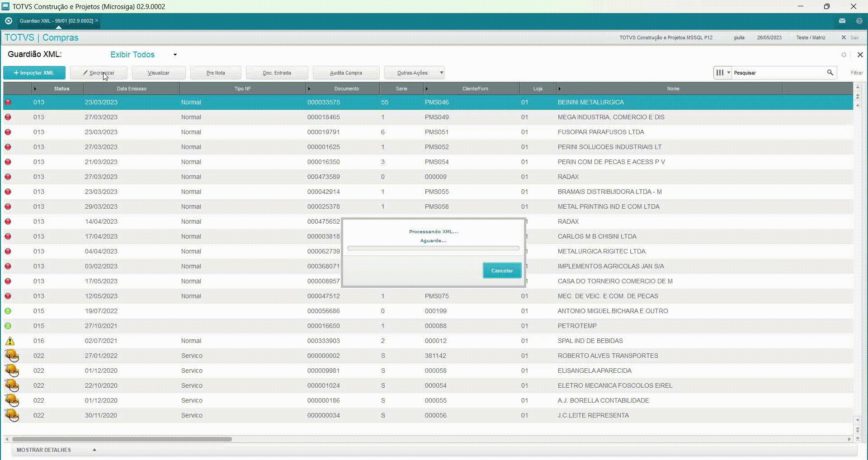
Task: Click PMS075 supplier code cell
Action: tap(437, 296)
